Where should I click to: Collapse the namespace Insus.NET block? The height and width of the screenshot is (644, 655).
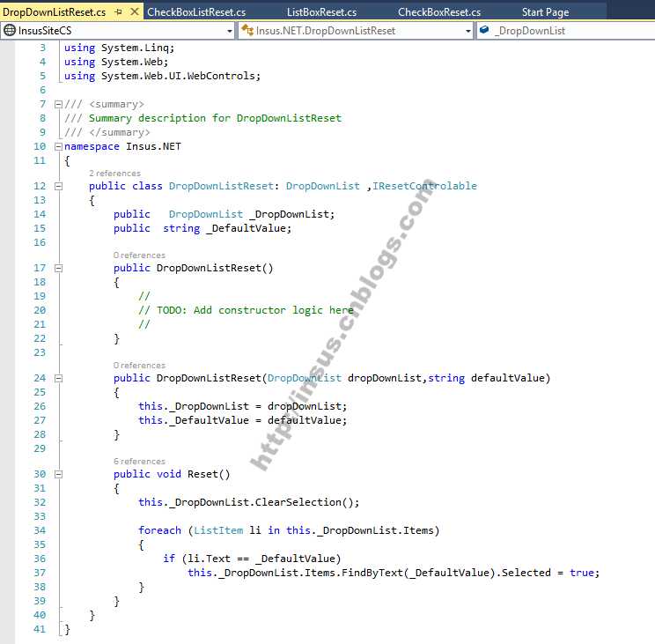pyautogui.click(x=58, y=147)
